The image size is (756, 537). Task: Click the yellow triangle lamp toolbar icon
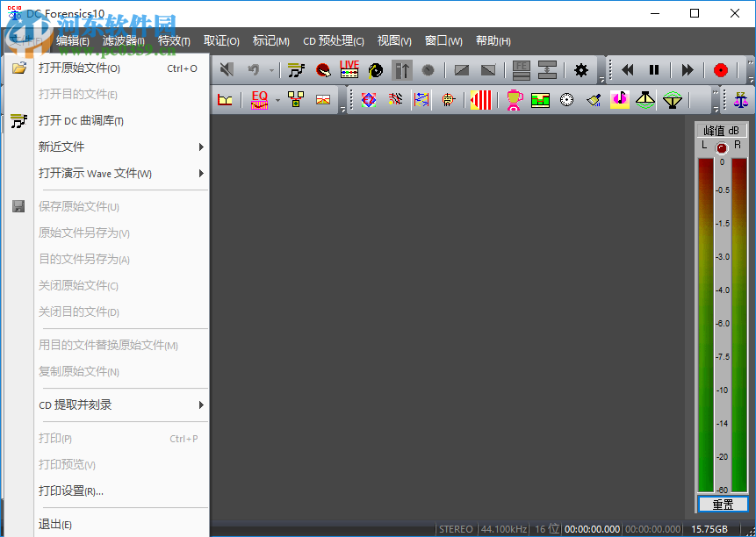645,100
